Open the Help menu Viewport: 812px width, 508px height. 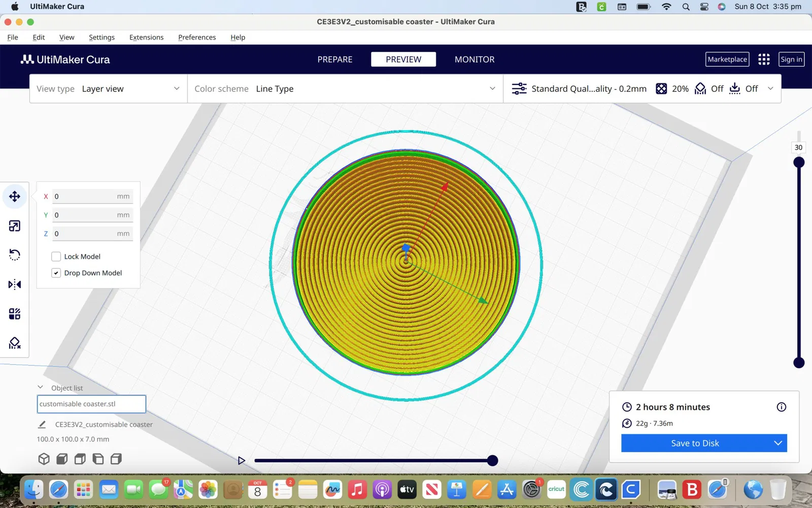coord(238,37)
